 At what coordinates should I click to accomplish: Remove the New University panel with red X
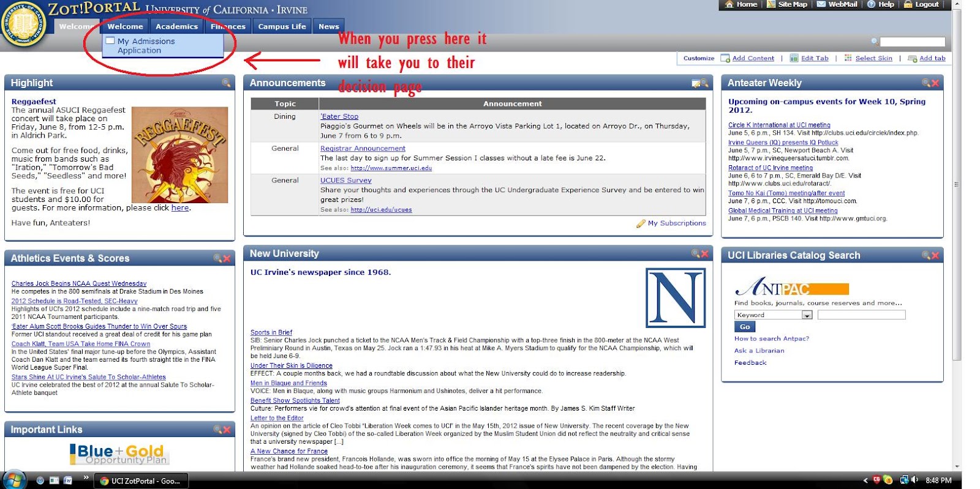(704, 253)
